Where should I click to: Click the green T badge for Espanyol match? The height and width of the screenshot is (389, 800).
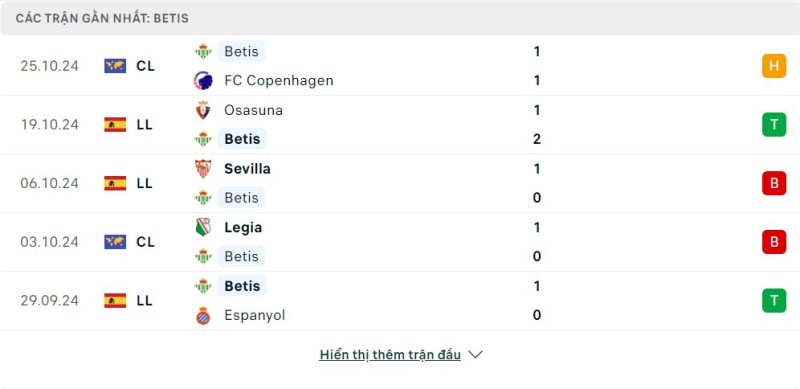774,301
